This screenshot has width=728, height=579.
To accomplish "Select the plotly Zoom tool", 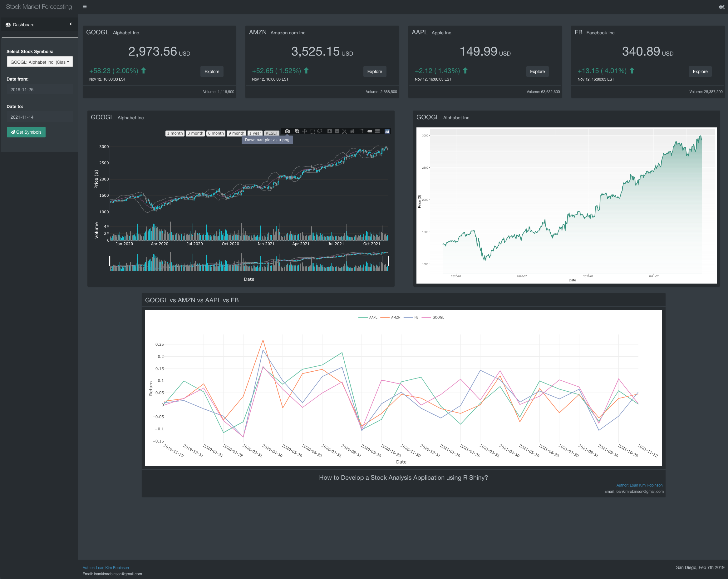I will point(297,131).
